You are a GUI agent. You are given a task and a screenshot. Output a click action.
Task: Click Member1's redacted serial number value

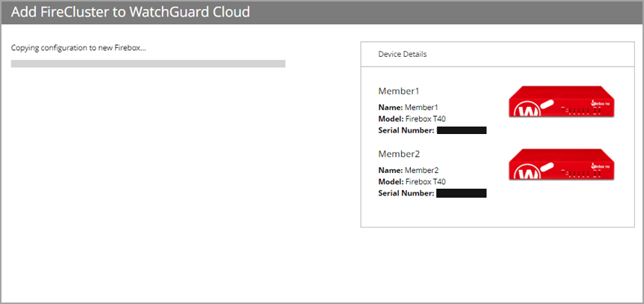point(462,130)
